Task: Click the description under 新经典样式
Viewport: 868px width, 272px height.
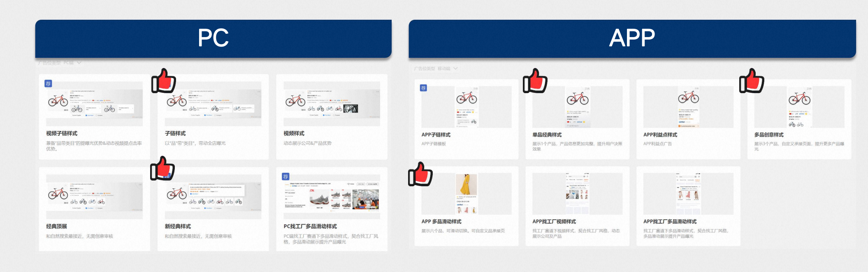Action: 198,237
